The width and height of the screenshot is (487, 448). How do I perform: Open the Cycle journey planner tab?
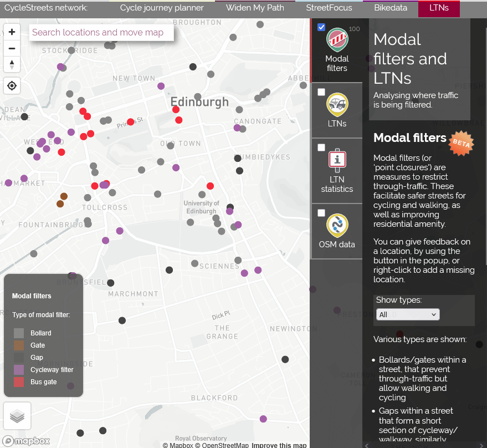[162, 8]
